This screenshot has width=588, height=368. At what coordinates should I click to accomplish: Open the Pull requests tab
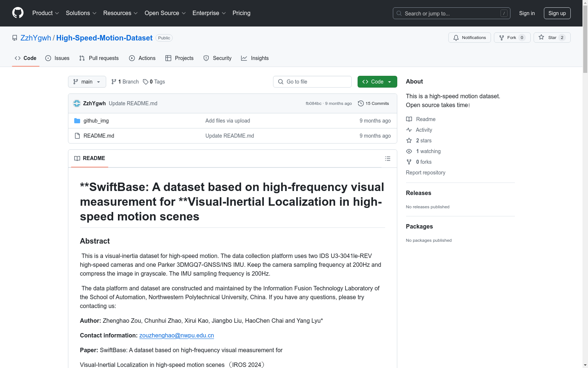point(99,58)
